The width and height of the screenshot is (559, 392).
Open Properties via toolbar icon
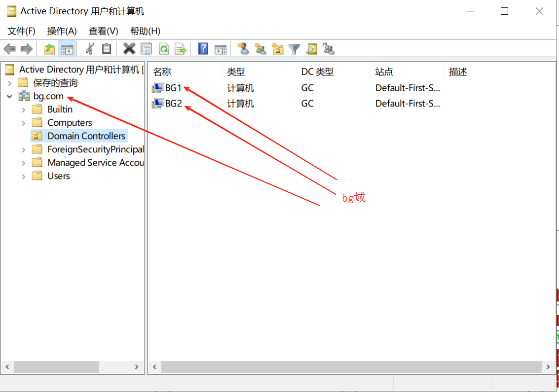tap(146, 49)
